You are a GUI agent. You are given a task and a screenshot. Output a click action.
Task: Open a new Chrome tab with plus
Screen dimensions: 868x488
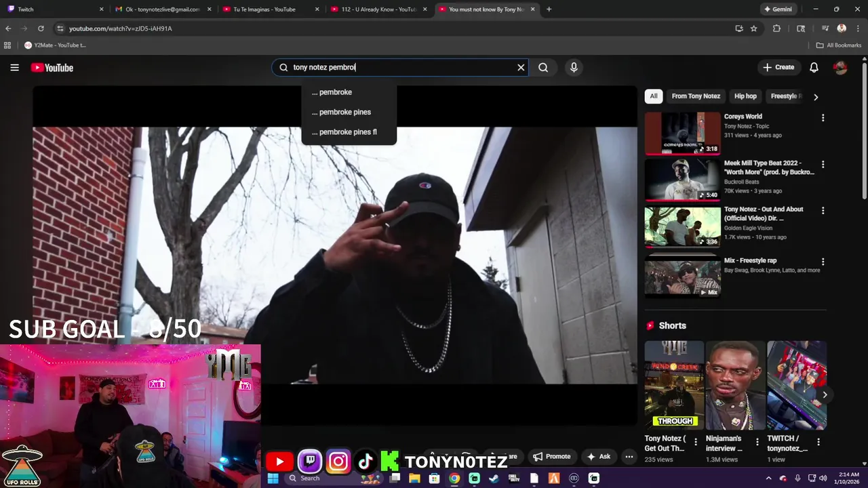(x=549, y=9)
